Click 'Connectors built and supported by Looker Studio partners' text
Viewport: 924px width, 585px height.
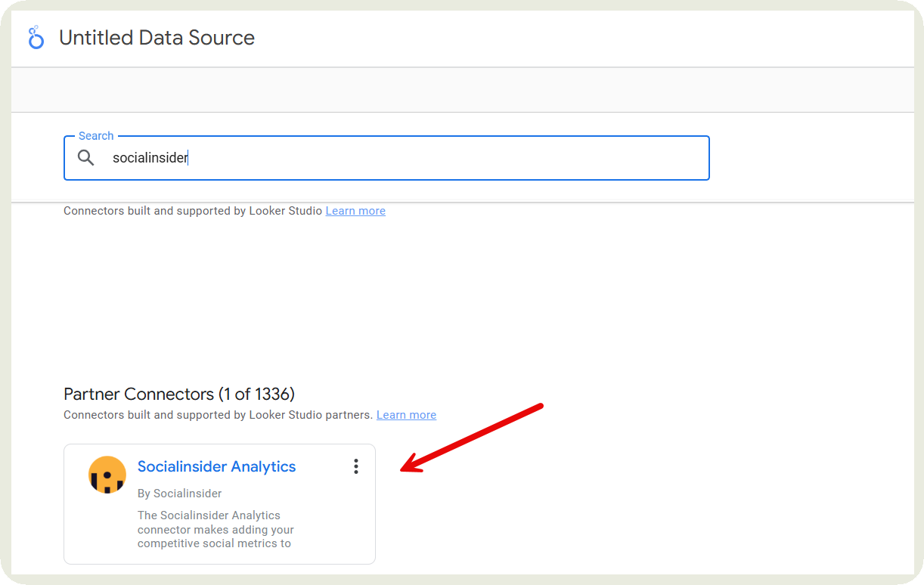pyautogui.click(x=218, y=415)
